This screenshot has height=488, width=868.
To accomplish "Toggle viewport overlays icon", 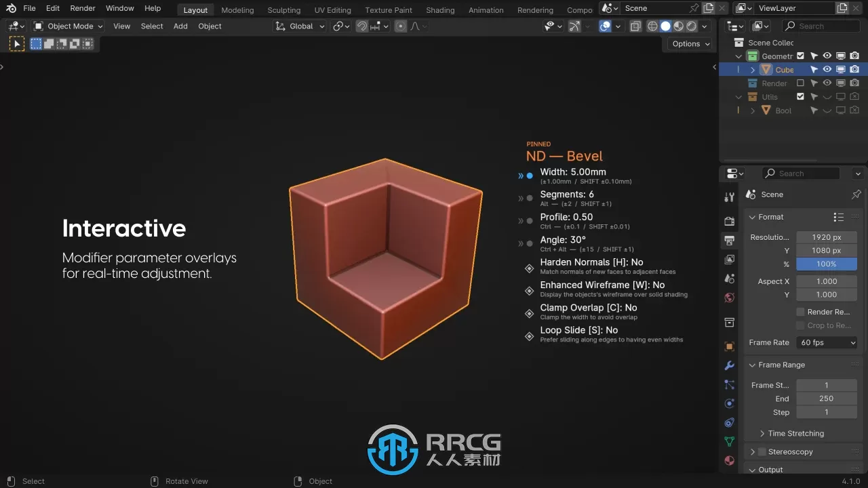I will tap(606, 26).
